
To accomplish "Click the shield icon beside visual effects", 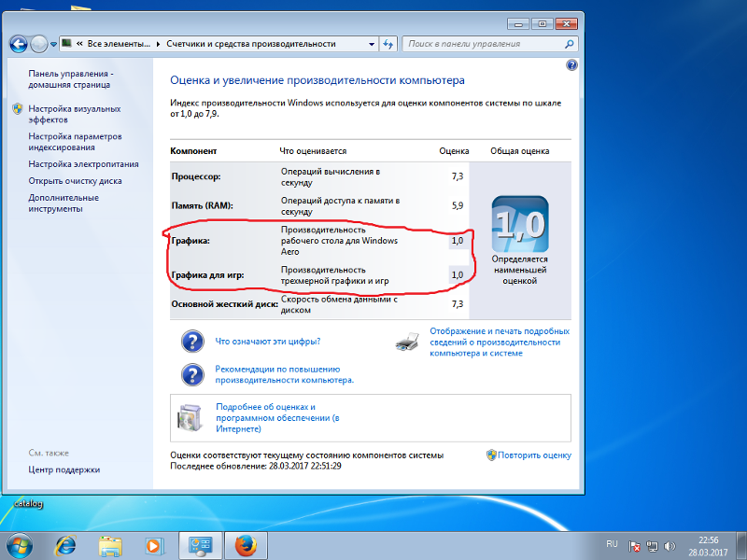I will 18,109.
